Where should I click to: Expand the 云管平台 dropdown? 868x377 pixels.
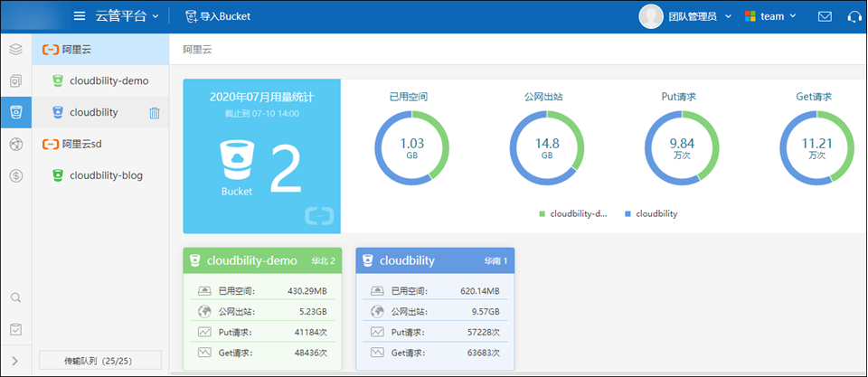point(127,16)
